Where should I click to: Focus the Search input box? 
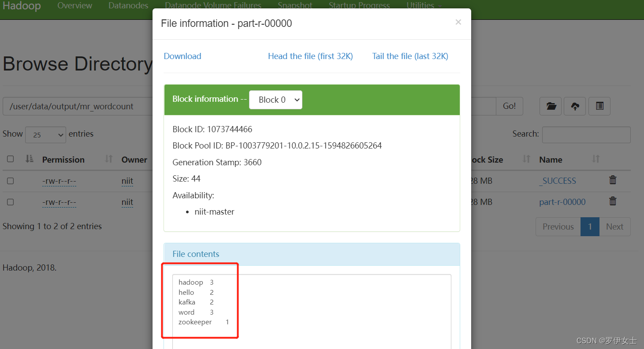pos(586,134)
